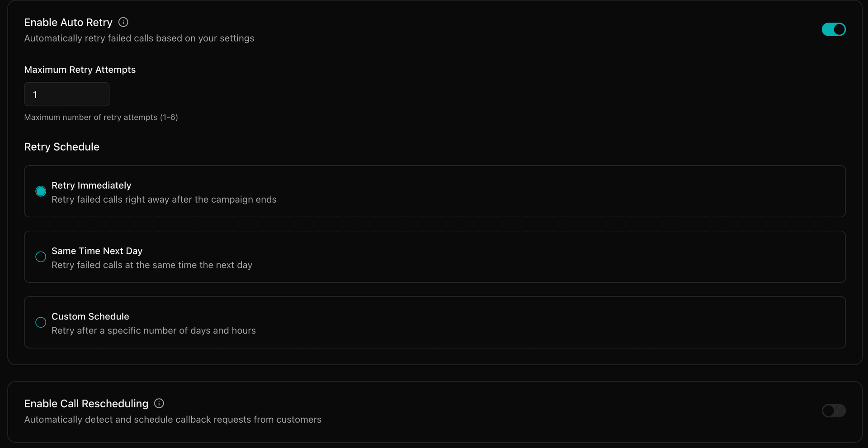
Task: Click the Retry Immediately option title
Action: pyautogui.click(x=91, y=186)
